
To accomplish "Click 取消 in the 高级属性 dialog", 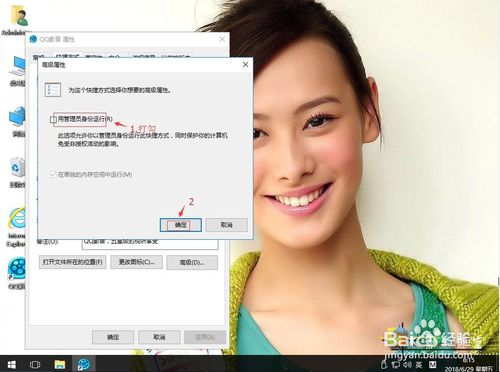I will 227,225.
